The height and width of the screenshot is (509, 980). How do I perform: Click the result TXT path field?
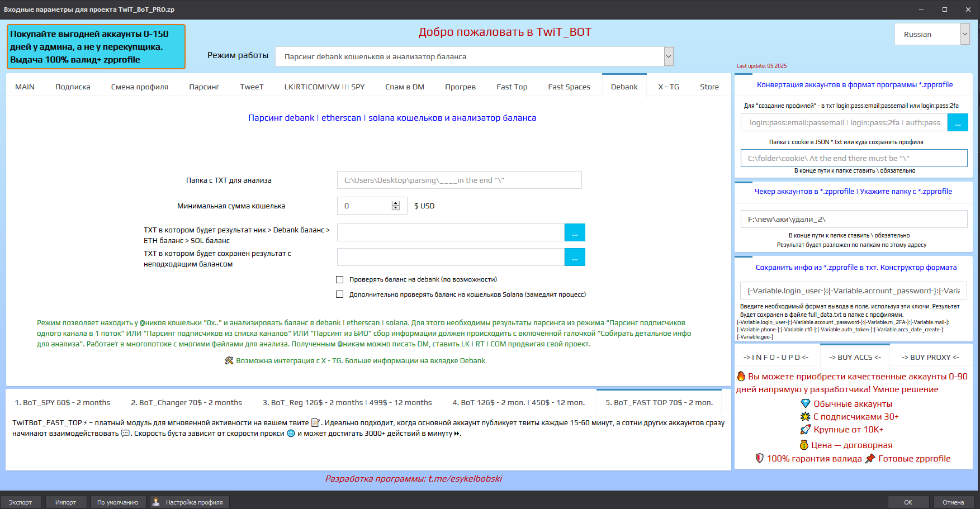point(451,232)
